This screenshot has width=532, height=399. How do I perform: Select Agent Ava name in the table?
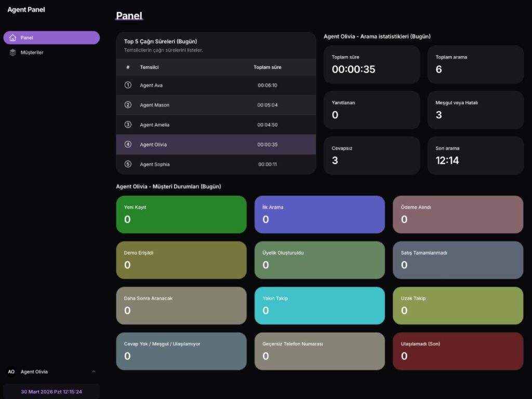[151, 85]
